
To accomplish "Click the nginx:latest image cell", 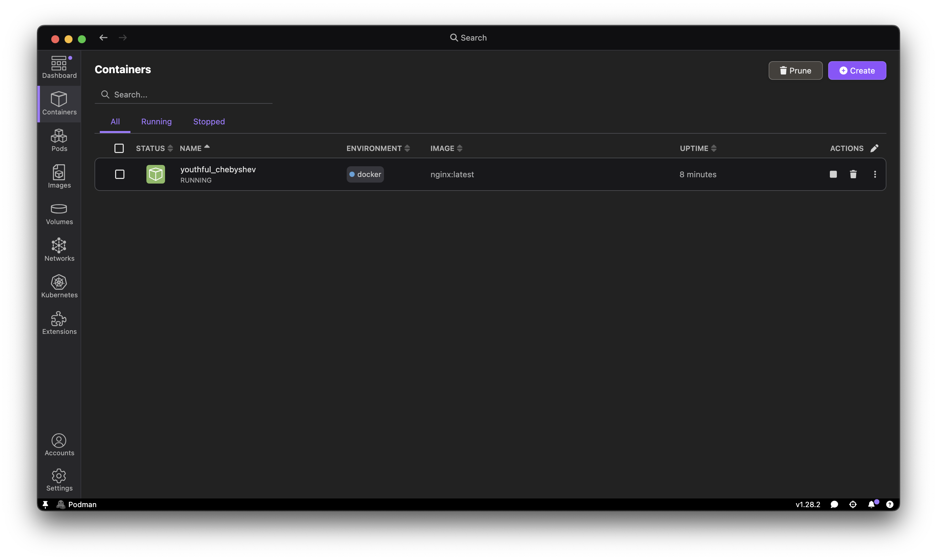I will (x=452, y=174).
